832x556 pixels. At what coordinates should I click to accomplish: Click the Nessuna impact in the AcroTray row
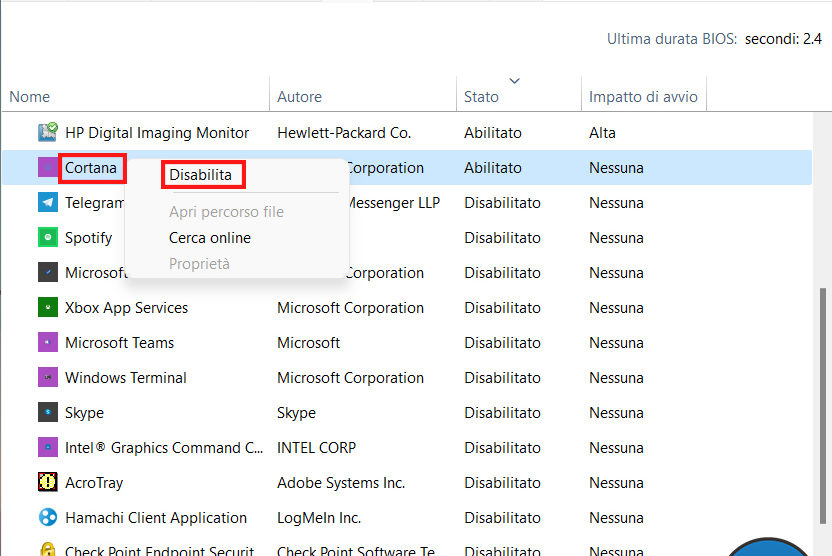(x=616, y=483)
